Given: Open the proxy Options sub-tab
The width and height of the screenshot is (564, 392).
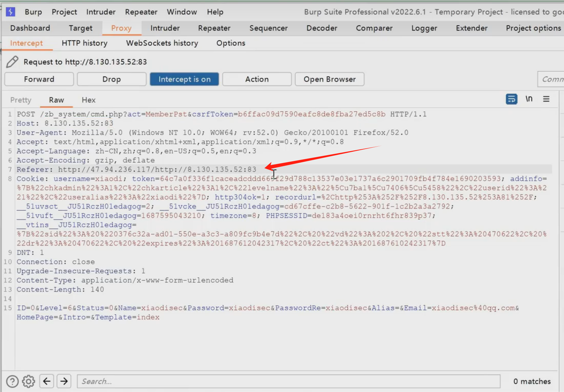Looking at the screenshot, I should coord(231,43).
